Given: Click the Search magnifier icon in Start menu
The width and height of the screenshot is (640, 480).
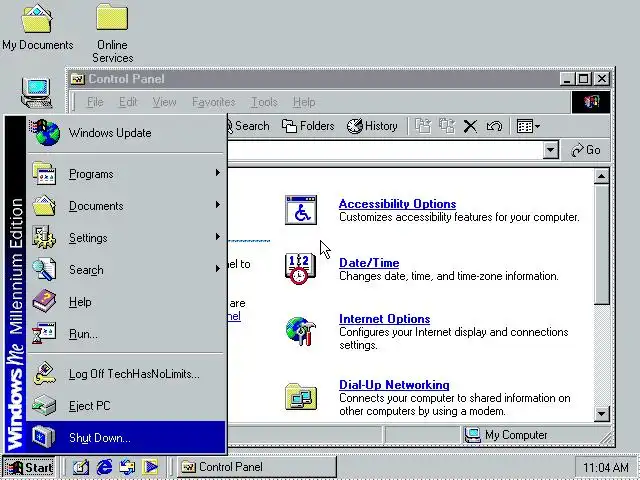Looking at the screenshot, I should [x=44, y=269].
